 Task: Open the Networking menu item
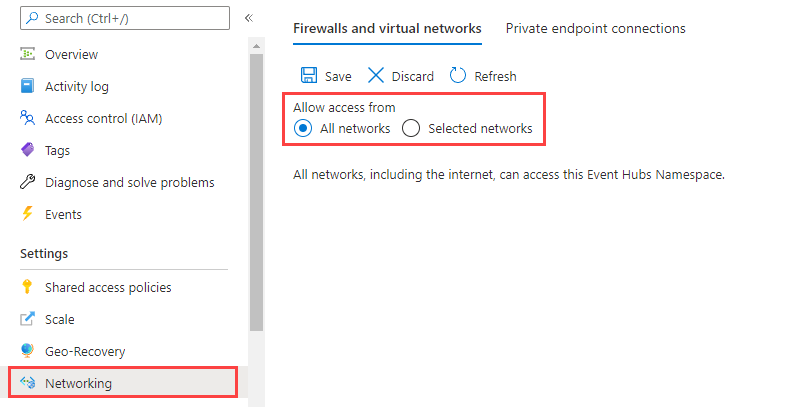click(123, 383)
